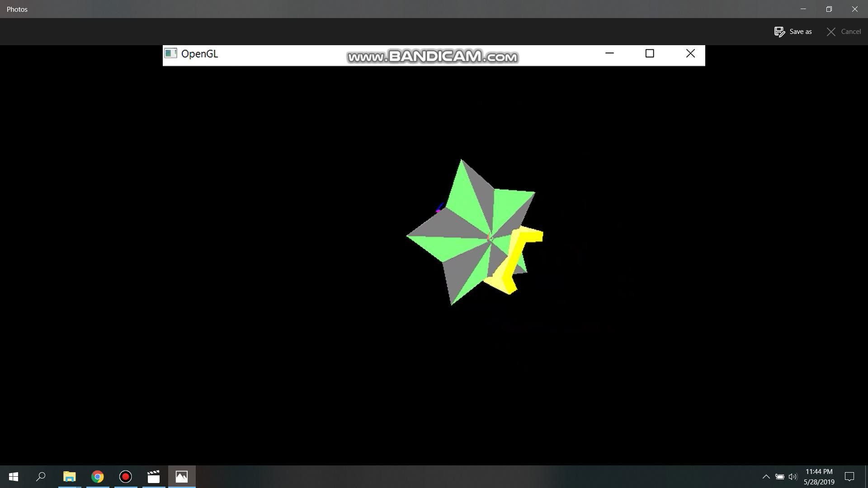Viewport: 868px width, 488px height.
Task: Open taskbar search magnifier
Action: pyautogui.click(x=41, y=477)
